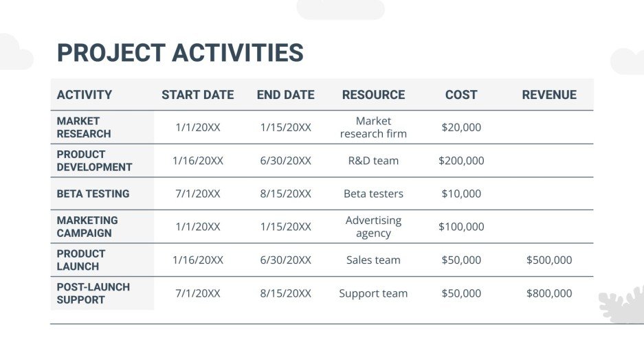Screen dimensions: 644x362
Task: Click the COST column header
Action: pyautogui.click(x=461, y=95)
